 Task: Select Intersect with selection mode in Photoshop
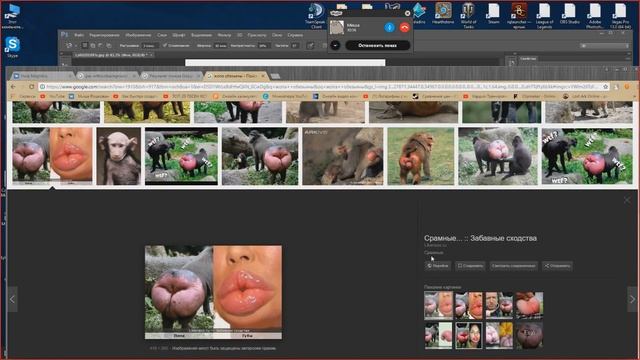point(109,45)
